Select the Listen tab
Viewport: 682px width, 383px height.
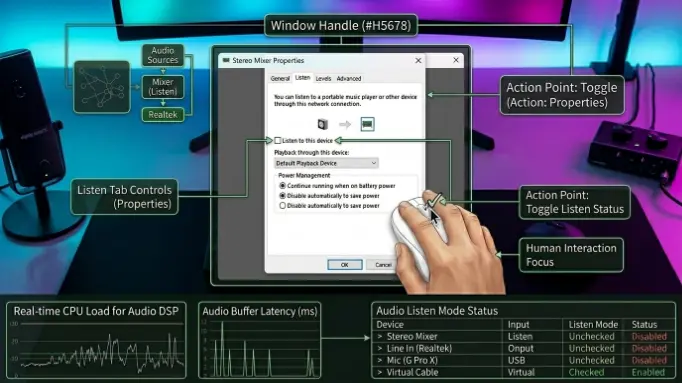pyautogui.click(x=302, y=78)
